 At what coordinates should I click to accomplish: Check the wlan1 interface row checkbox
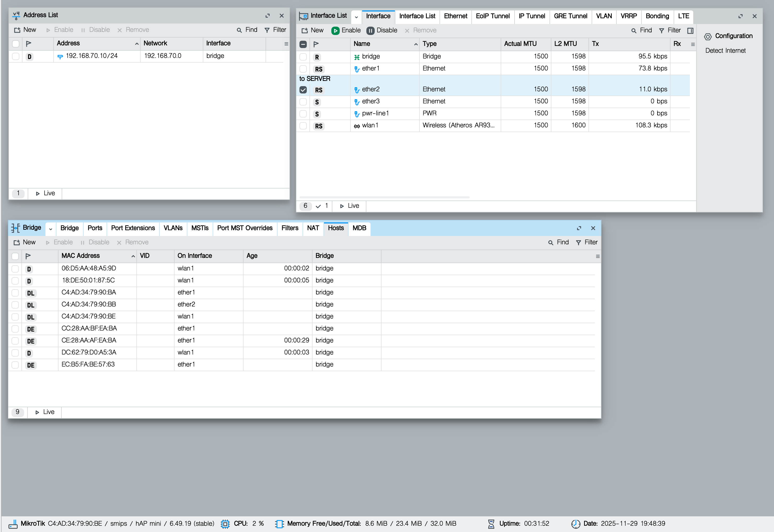click(303, 126)
